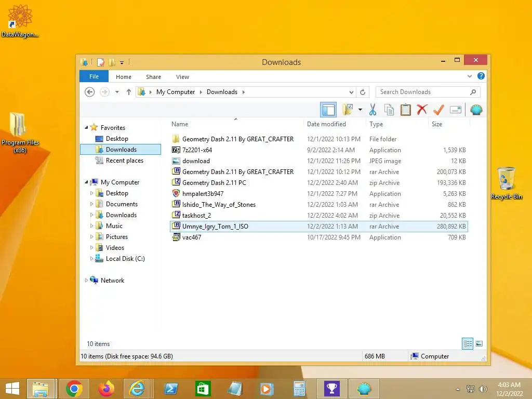The image size is (532, 399).
Task: Open the address bar history dropdown
Action: click(352, 92)
